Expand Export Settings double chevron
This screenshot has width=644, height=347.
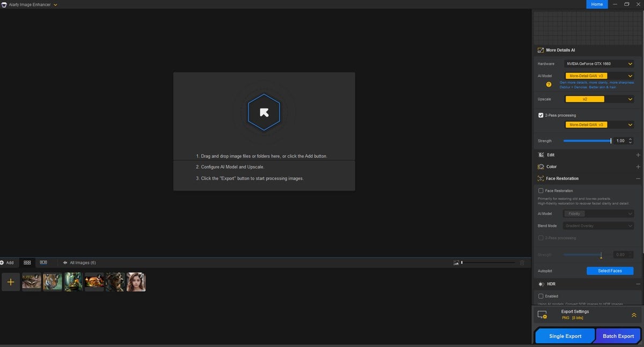634,315
